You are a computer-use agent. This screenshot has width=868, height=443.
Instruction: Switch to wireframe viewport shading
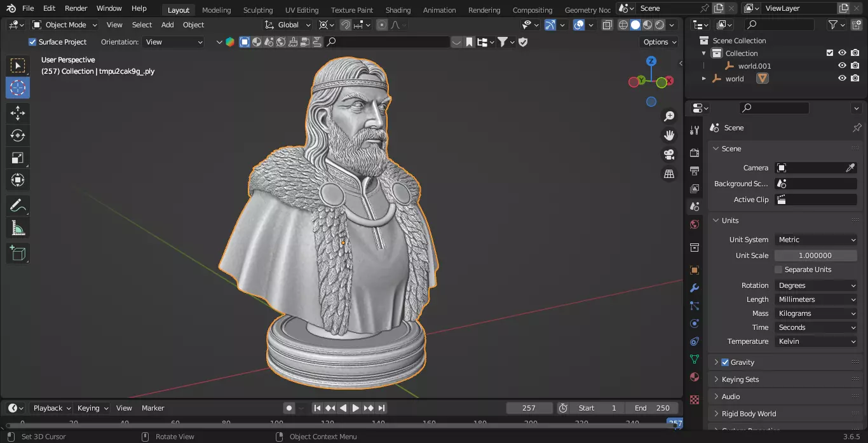[x=623, y=25]
